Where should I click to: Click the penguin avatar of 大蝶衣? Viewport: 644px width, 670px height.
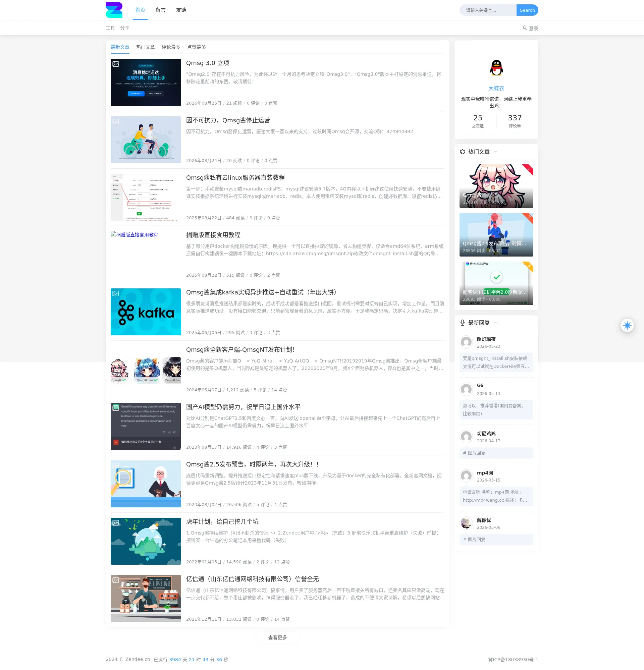(x=496, y=68)
